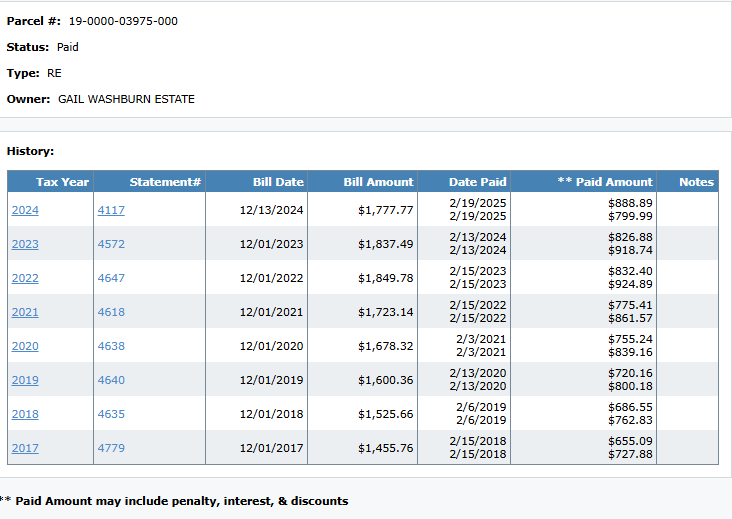
Task: Open statement number 4638
Action: click(111, 346)
